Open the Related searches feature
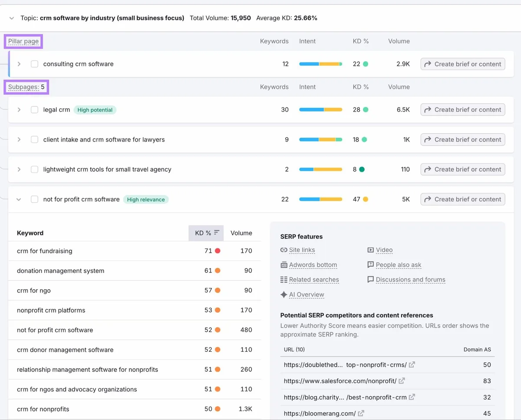 point(314,280)
